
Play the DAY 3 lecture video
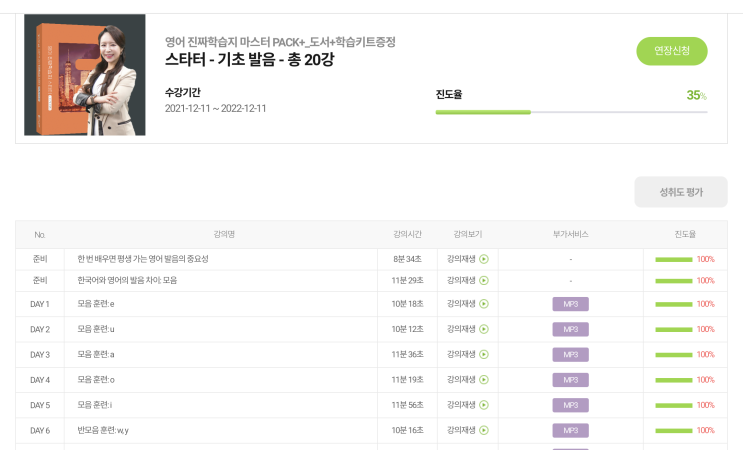click(468, 354)
